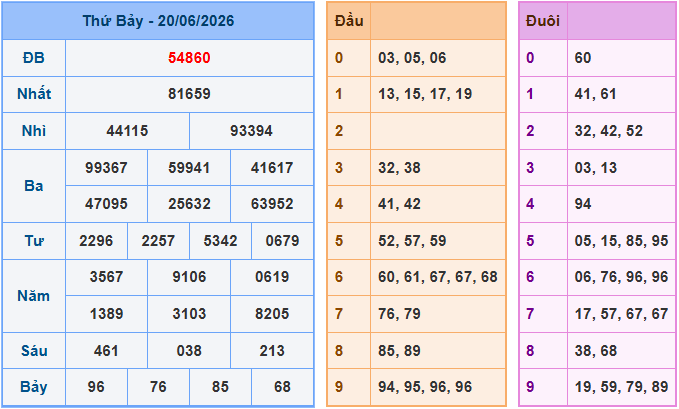This screenshot has height=409, width=679.
Task: Click the "Đuôi" table header
Action: (x=543, y=21)
